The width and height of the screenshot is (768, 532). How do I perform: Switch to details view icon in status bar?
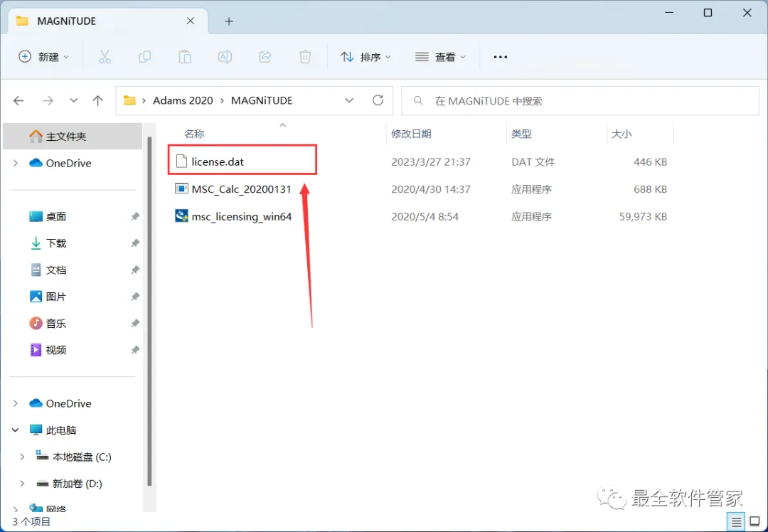(x=736, y=522)
